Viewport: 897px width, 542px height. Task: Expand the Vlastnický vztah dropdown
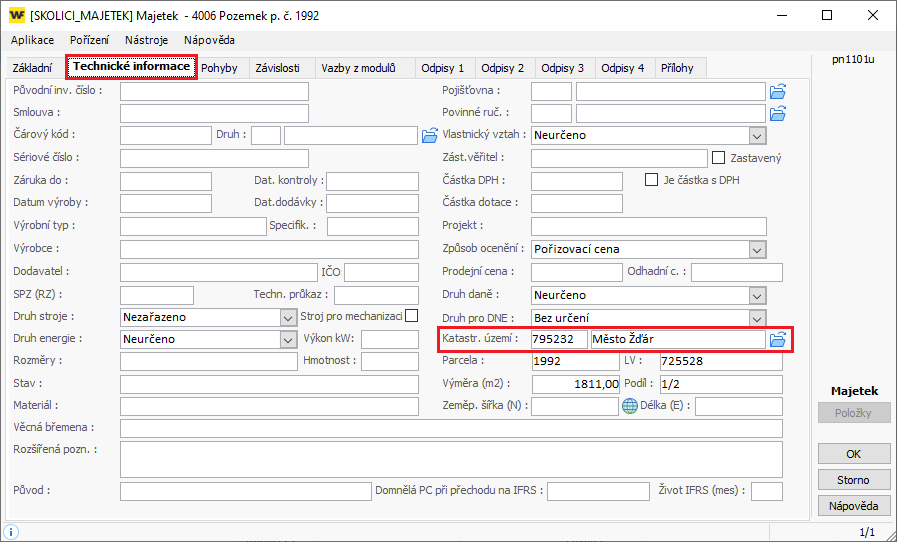click(757, 135)
